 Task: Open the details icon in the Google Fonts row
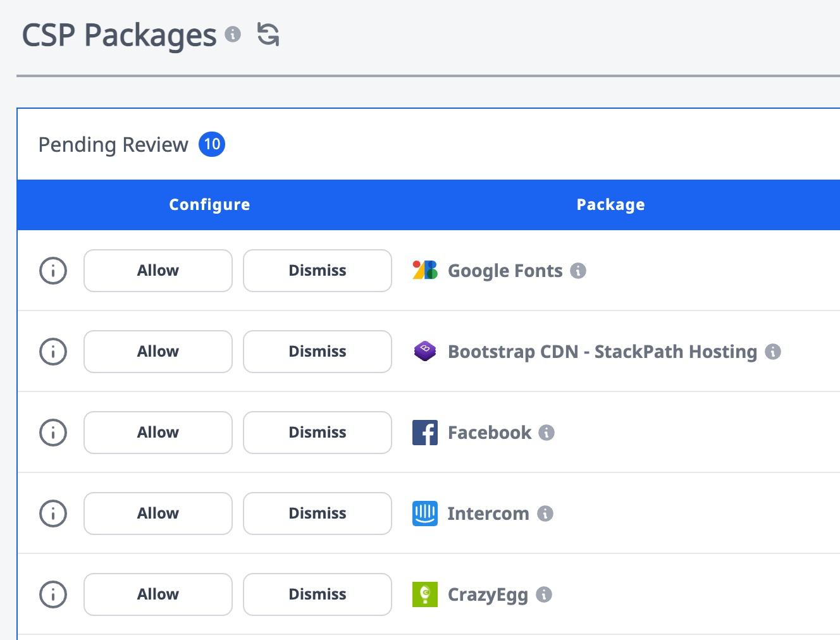click(53, 271)
